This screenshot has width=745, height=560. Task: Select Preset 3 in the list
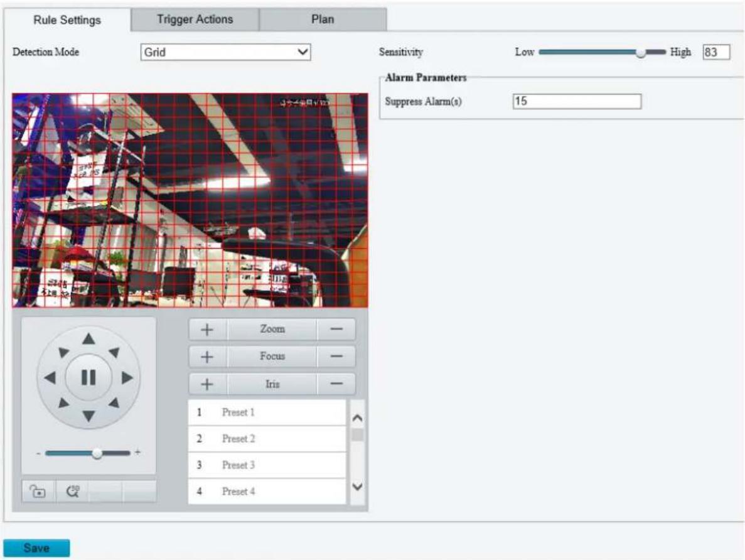click(x=267, y=465)
